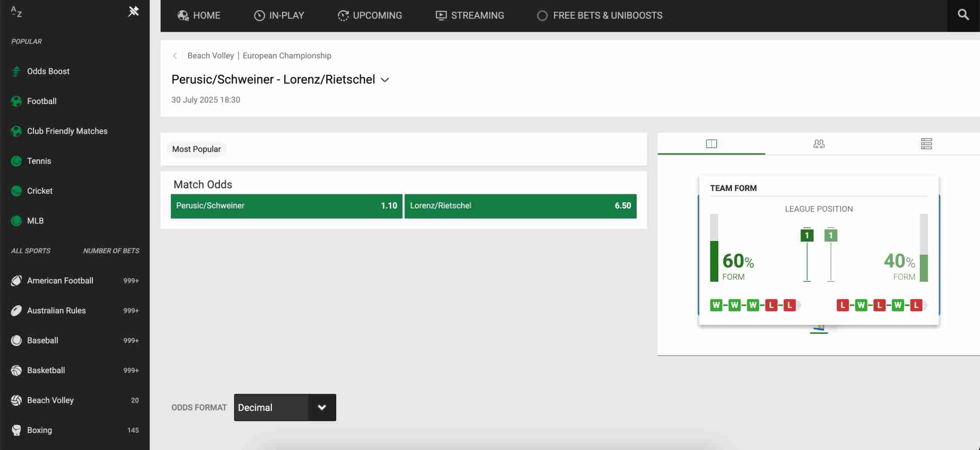Open the HOME tab
980x450 pixels.
click(198, 16)
